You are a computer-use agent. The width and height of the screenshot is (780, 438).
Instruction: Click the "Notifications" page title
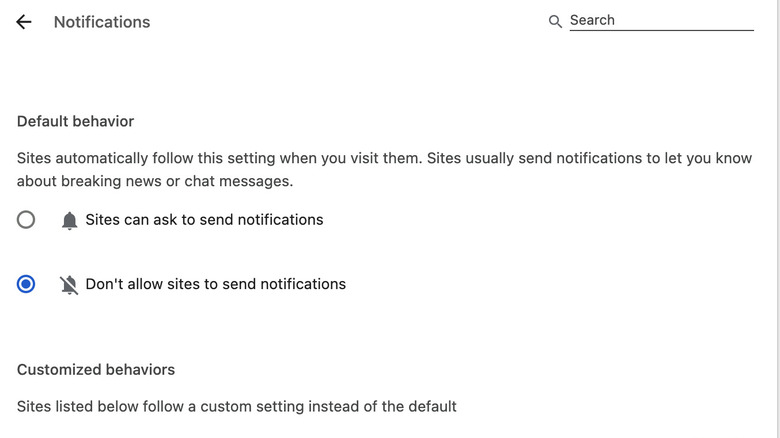tap(102, 22)
